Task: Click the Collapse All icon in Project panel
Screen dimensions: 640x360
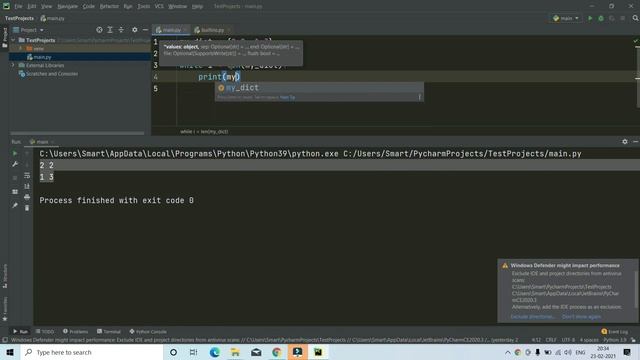Action: click(x=121, y=30)
